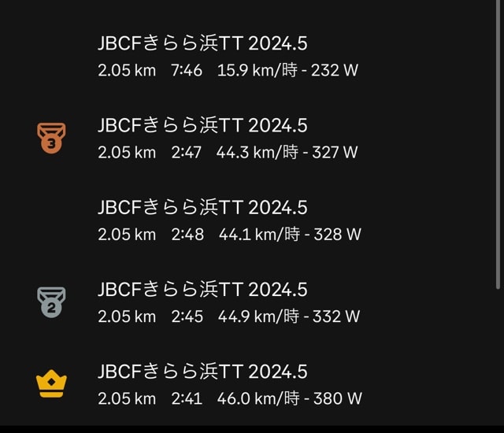This screenshot has width=504, height=433.
Task: Click the vertical scrollbar thumb
Action: pos(498,145)
